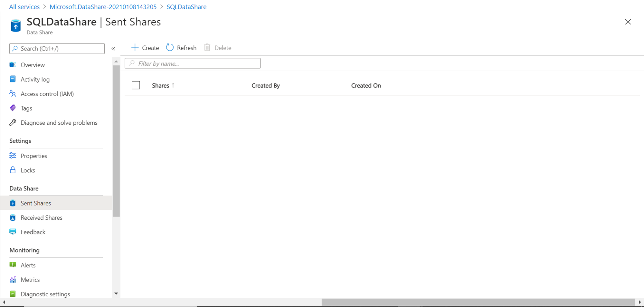The width and height of the screenshot is (644, 307).
Task: Follow the All services breadcrumb link
Action: click(x=24, y=7)
